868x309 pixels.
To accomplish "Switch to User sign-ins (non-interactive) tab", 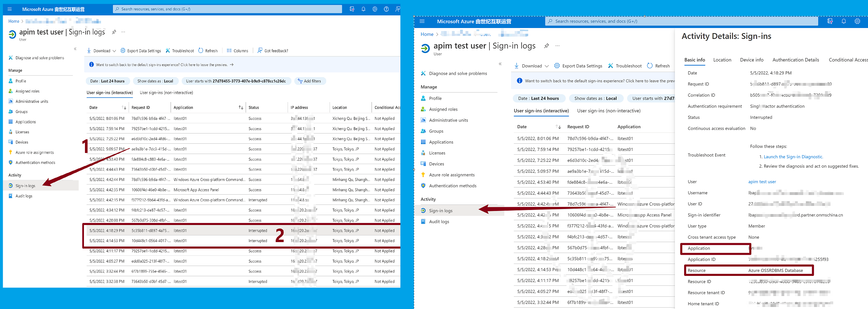I will coord(166,93).
